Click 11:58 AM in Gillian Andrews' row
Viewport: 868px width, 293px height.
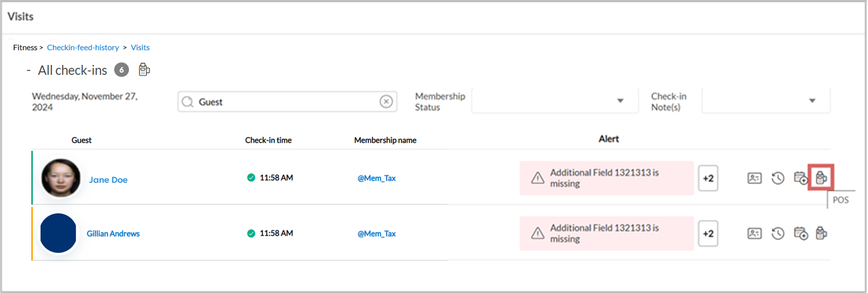point(276,233)
